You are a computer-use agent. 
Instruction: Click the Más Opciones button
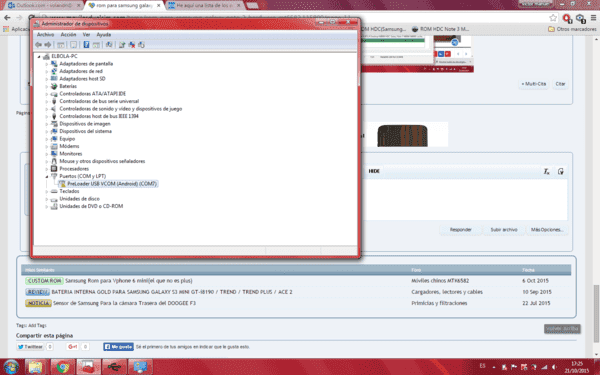pyautogui.click(x=546, y=230)
